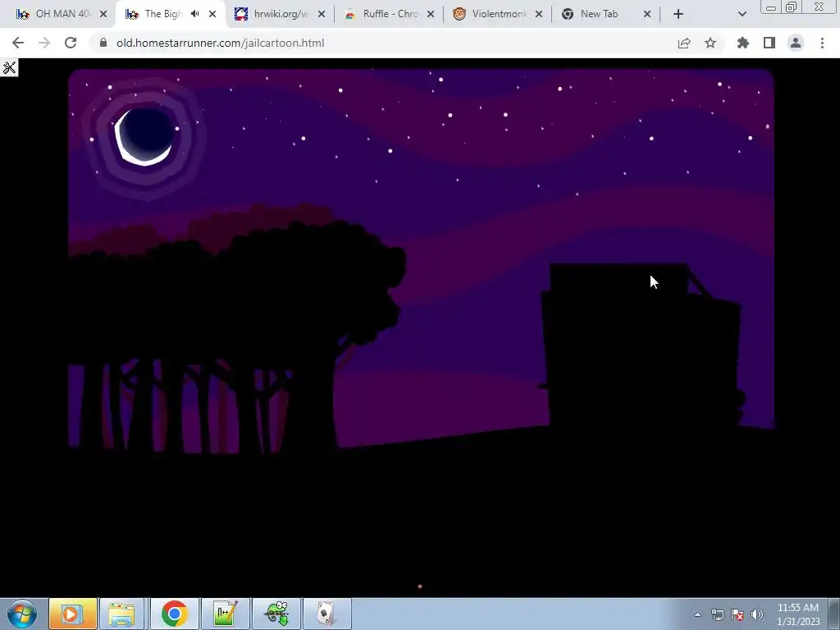This screenshot has height=630, width=840.
Task: Toggle the side panel icon
Action: click(769, 43)
